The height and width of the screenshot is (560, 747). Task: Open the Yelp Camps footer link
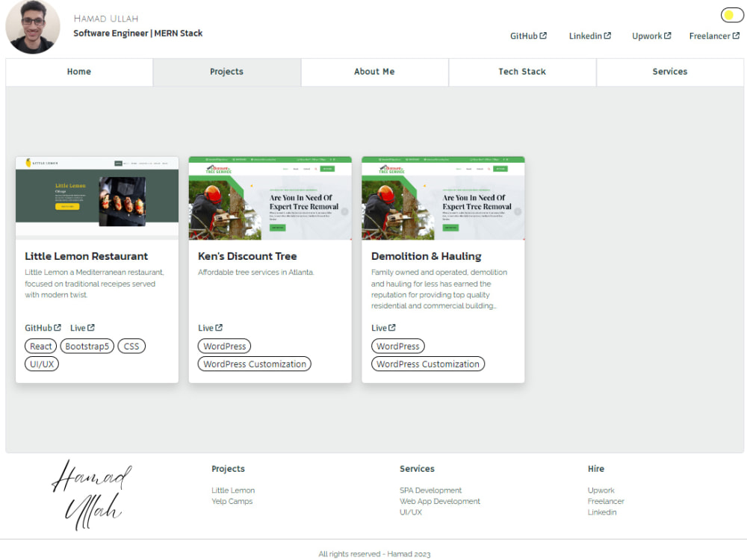coord(232,501)
